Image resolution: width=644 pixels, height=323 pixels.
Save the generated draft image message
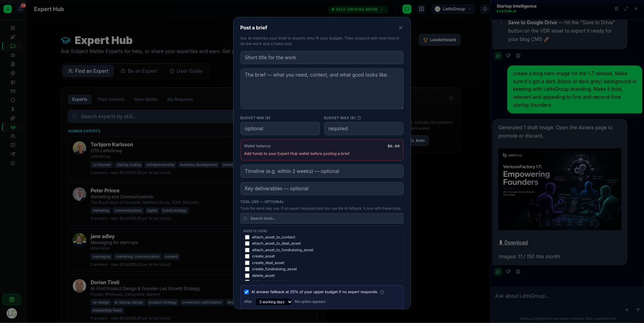[x=518, y=272]
